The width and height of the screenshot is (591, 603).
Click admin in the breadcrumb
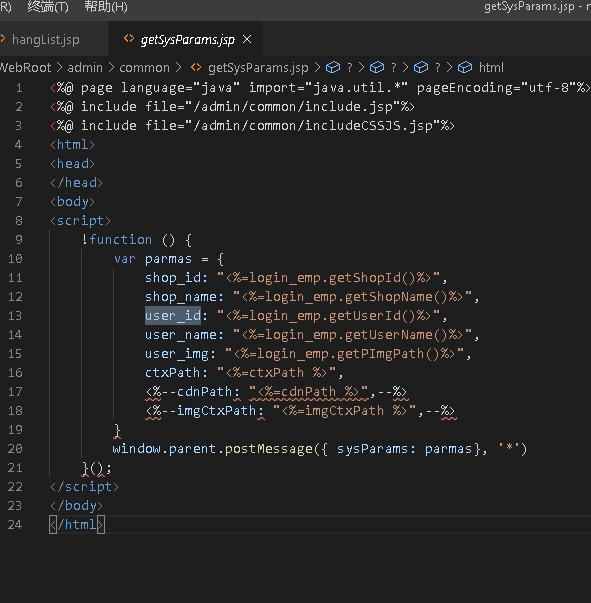point(85,68)
